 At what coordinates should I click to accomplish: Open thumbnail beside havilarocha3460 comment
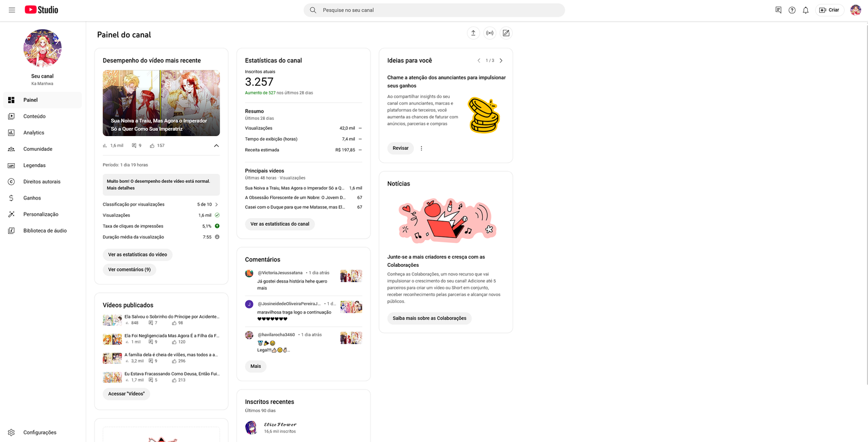(x=351, y=338)
